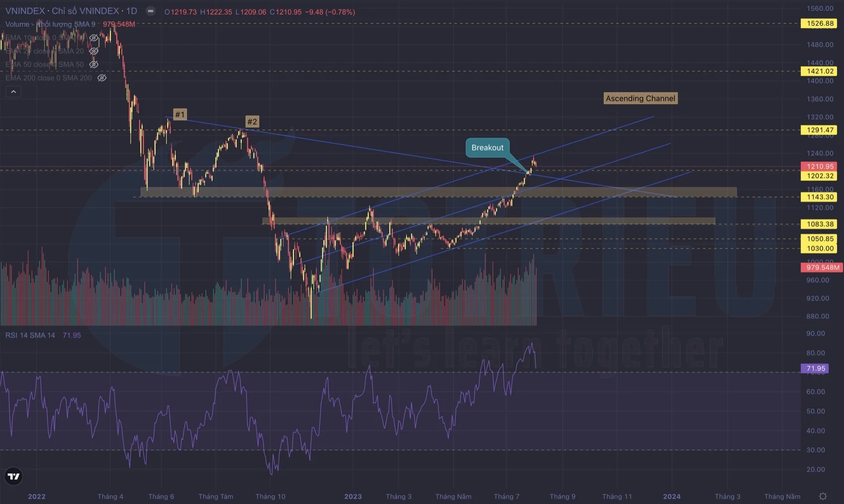Select the #1 text label

(180, 115)
